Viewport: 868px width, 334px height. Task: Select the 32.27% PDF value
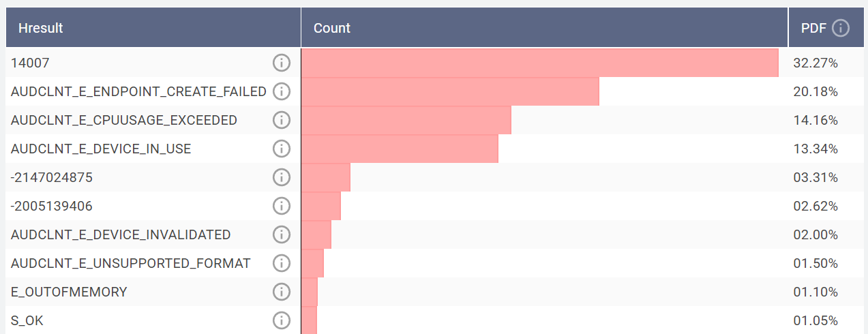tap(815, 63)
